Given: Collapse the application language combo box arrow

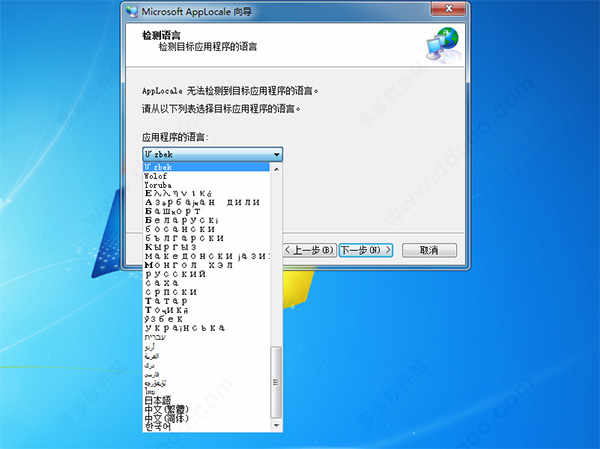Looking at the screenshot, I should [277, 155].
